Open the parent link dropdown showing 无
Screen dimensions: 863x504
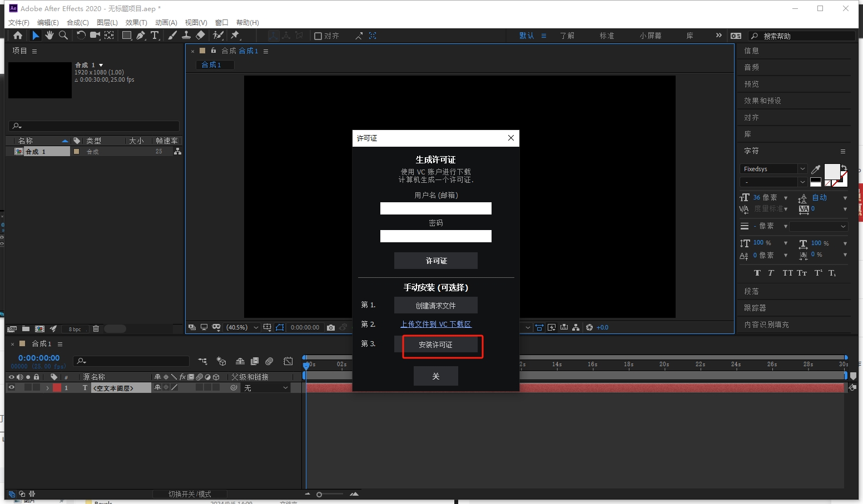pyautogui.click(x=266, y=388)
